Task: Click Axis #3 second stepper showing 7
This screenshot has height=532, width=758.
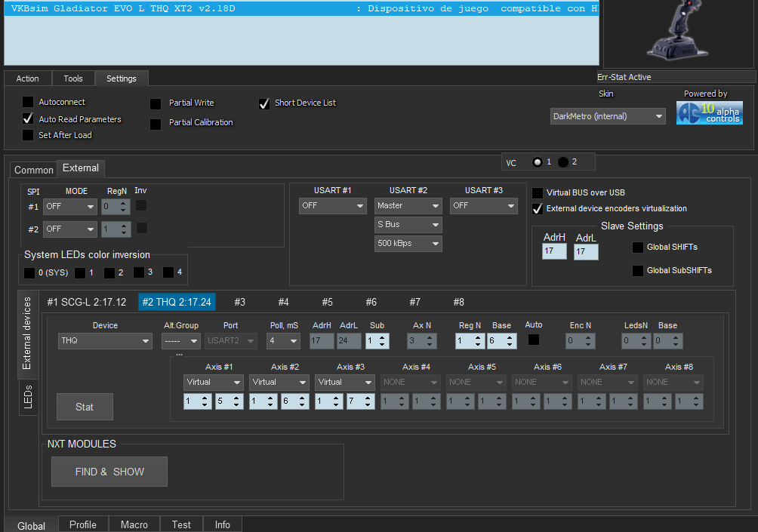Action: coord(361,401)
